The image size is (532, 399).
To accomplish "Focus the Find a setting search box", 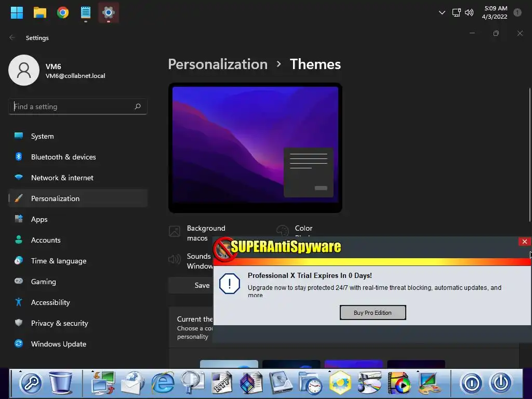I will [78, 107].
